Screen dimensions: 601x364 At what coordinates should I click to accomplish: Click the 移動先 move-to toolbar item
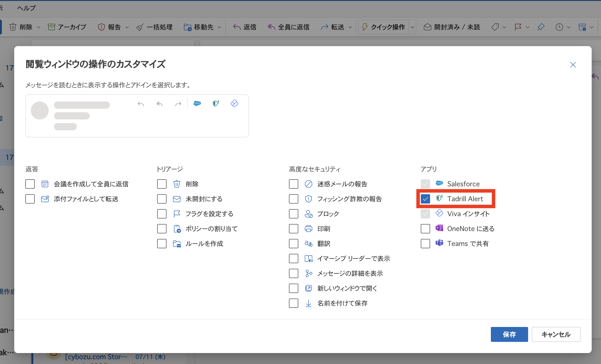(x=199, y=27)
